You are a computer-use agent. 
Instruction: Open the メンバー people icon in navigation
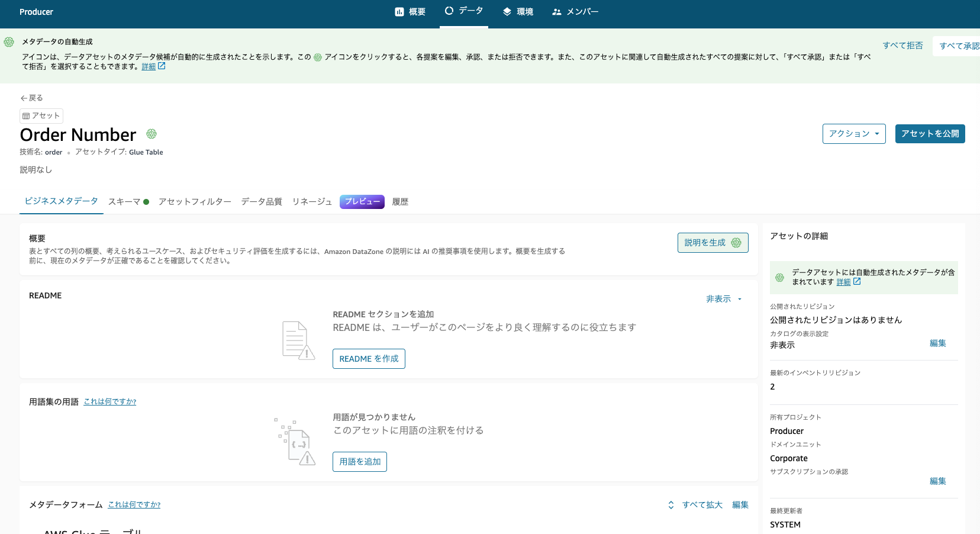[556, 11]
